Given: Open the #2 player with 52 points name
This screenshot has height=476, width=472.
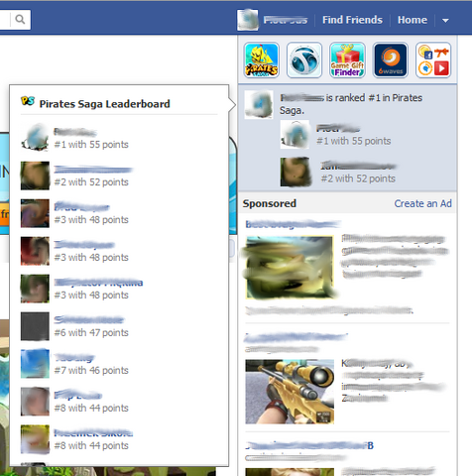Looking at the screenshot, I should pyautogui.click(x=93, y=170).
